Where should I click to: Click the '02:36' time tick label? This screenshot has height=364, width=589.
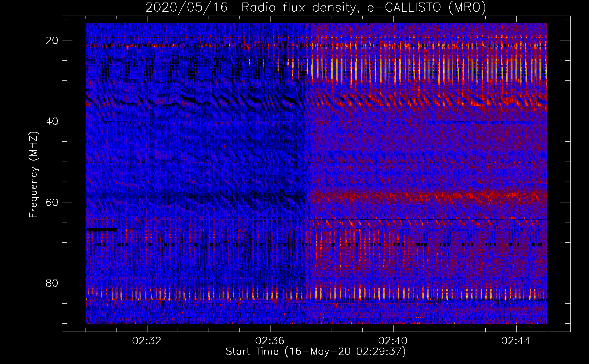tap(270, 341)
